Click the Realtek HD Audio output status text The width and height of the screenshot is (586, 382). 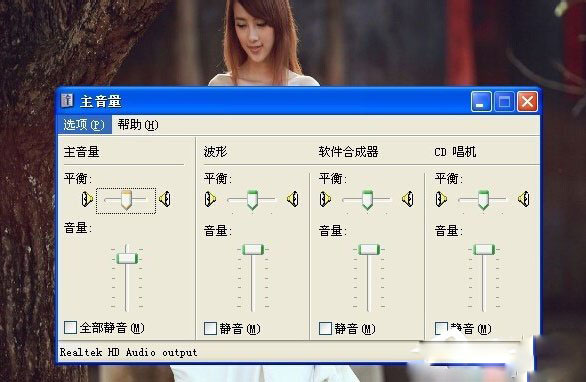pos(128,352)
